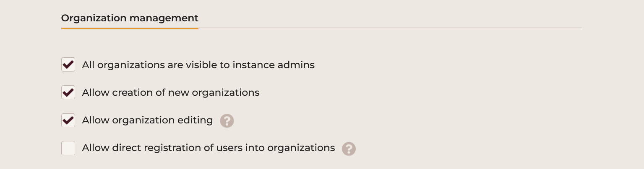644x169 pixels.
Task: Click the orange-underlined Organization management tab
Action: (130, 18)
